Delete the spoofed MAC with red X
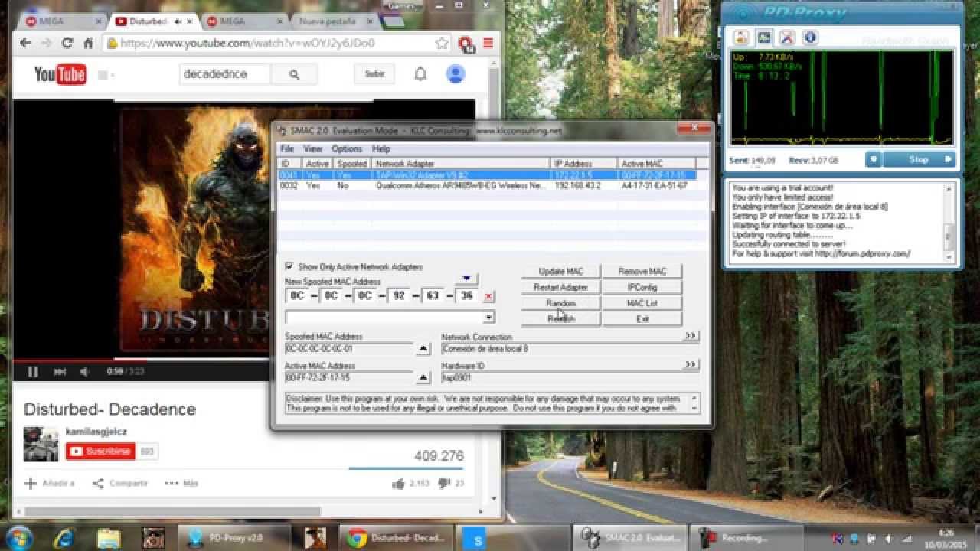 (488, 296)
